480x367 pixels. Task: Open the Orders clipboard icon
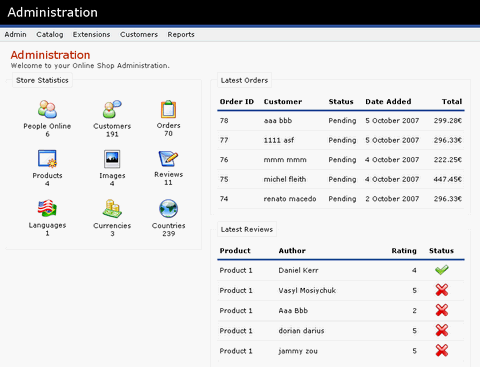click(168, 109)
